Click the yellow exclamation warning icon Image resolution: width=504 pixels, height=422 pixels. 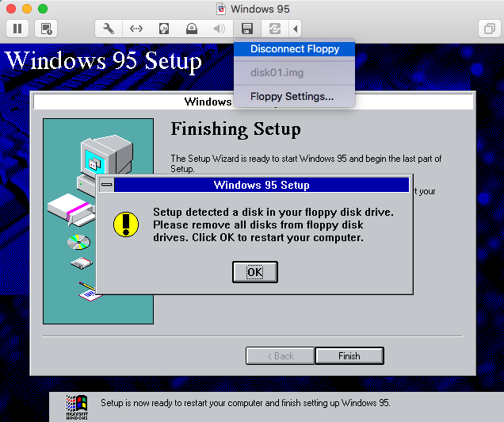click(126, 224)
